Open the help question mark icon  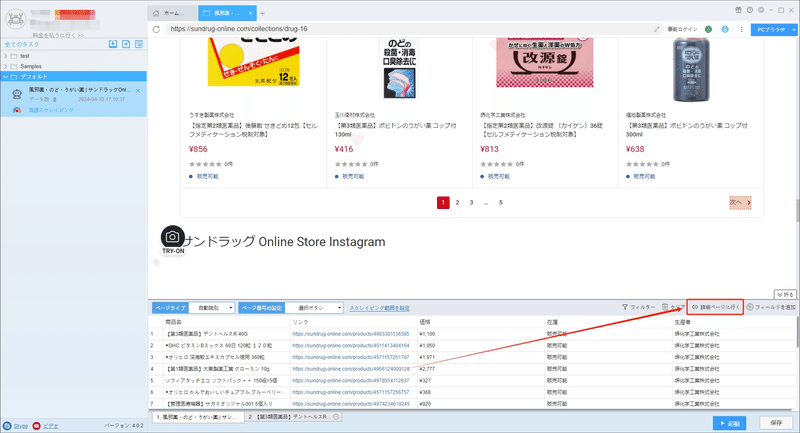point(749,10)
